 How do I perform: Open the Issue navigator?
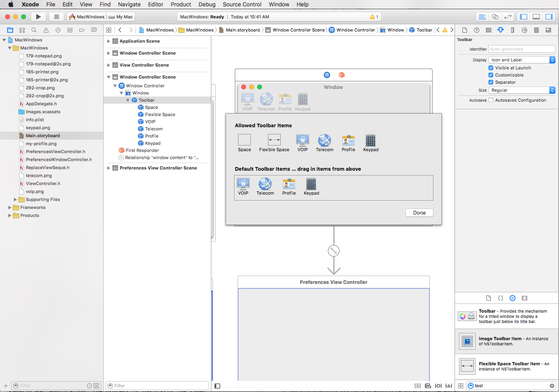46,30
